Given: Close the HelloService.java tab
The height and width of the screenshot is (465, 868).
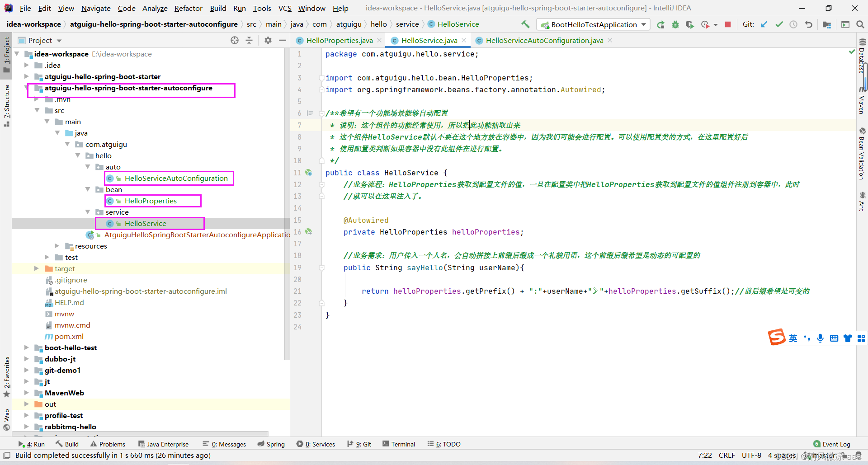Looking at the screenshot, I should click(464, 40).
